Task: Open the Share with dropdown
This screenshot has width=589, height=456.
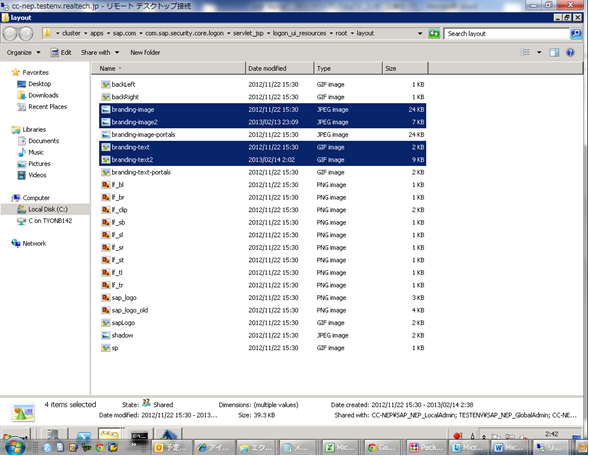Action: point(100,53)
